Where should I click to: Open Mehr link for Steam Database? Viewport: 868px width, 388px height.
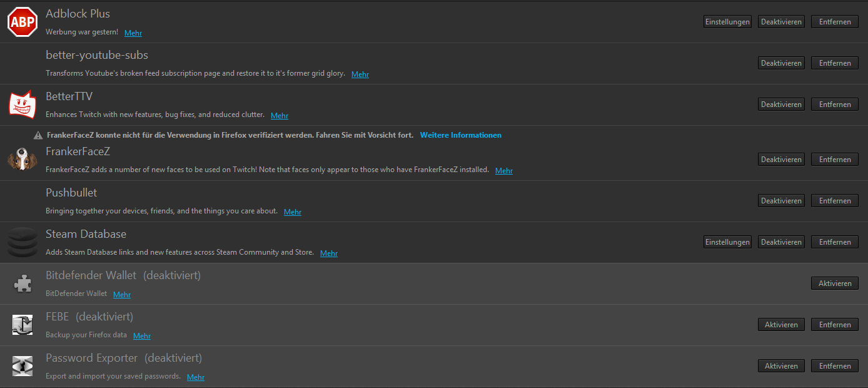(x=329, y=253)
